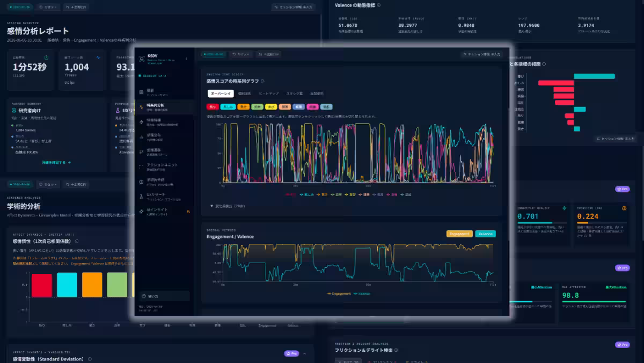Image resolution: width=644 pixels, height=363 pixels.
Task: Click the KSDV logo icon
Action: [141, 58]
